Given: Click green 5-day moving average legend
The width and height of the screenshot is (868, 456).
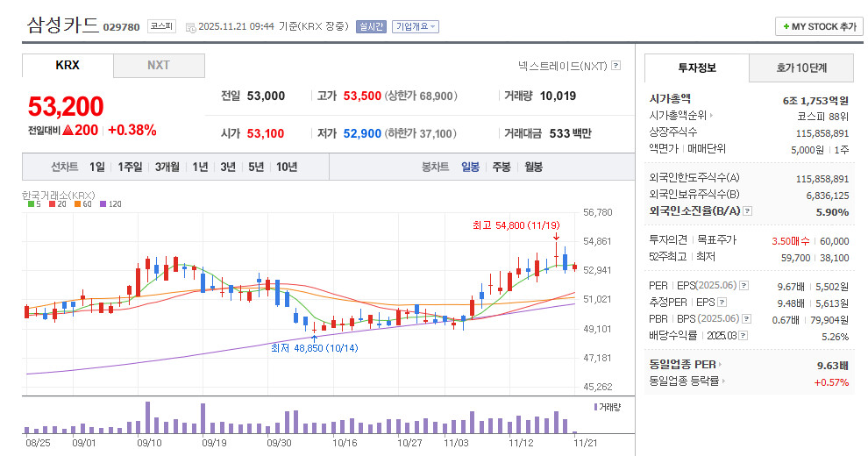Looking at the screenshot, I should click(x=34, y=204).
